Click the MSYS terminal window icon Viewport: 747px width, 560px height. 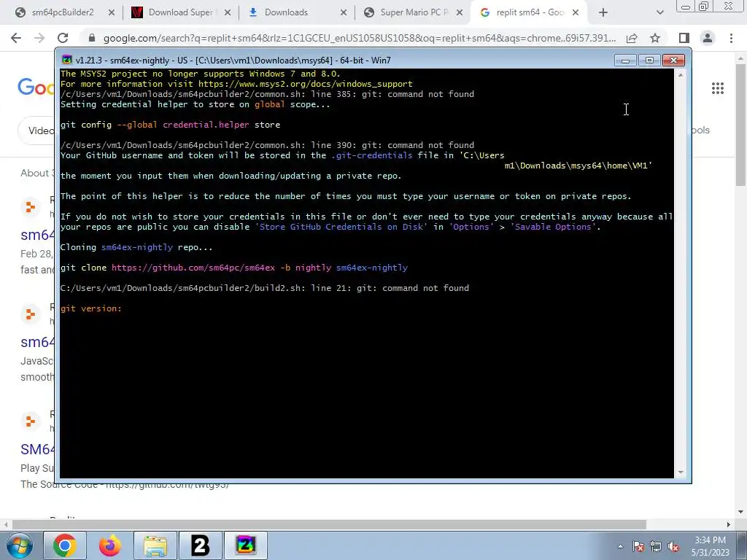point(67,60)
